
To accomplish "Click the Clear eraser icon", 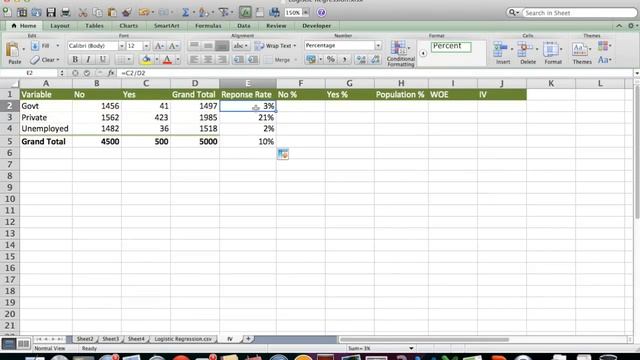I will (x=35, y=60).
